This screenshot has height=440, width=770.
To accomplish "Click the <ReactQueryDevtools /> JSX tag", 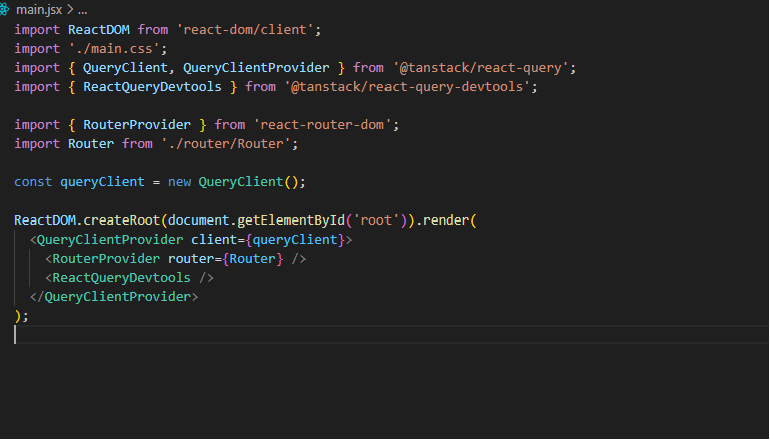I will point(130,278).
